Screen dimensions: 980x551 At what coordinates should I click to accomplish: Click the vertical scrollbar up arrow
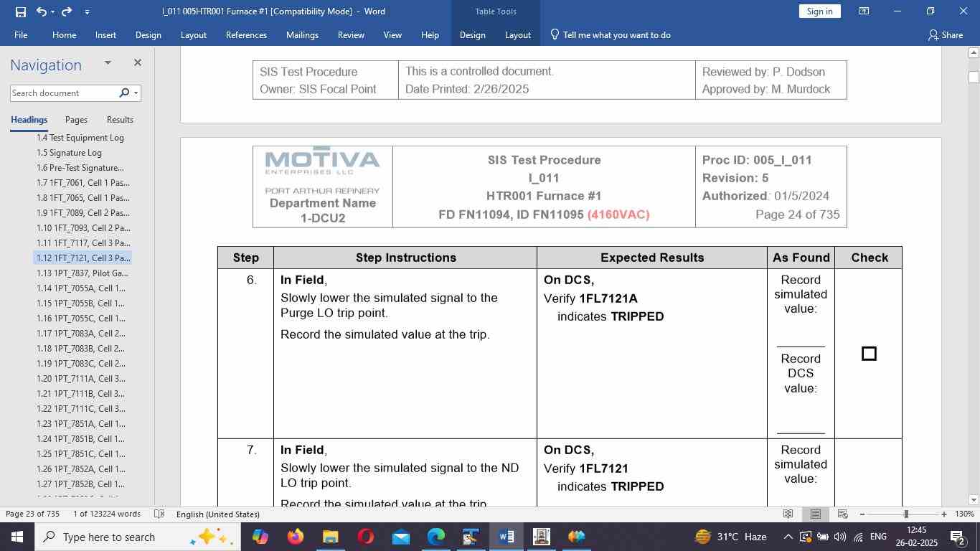[x=974, y=52]
